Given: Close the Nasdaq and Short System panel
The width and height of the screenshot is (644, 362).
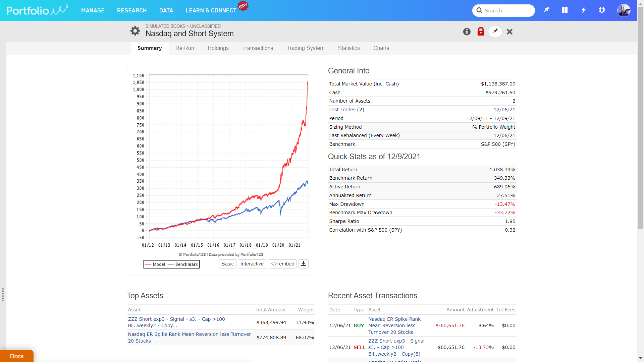Looking at the screenshot, I should tap(509, 32).
